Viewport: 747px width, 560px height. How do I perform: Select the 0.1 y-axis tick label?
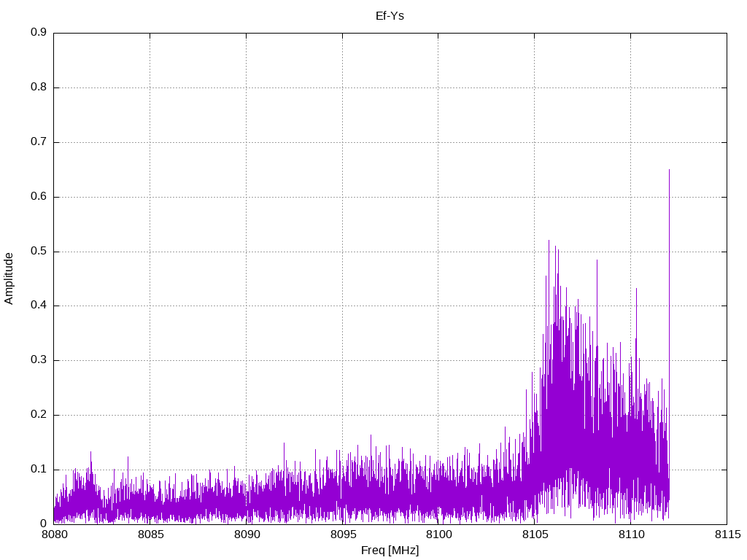(x=39, y=470)
